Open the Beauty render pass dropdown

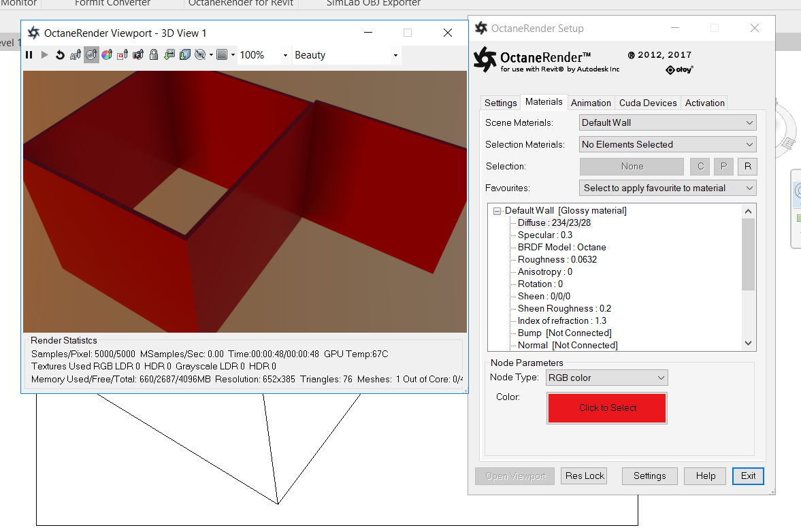[395, 55]
